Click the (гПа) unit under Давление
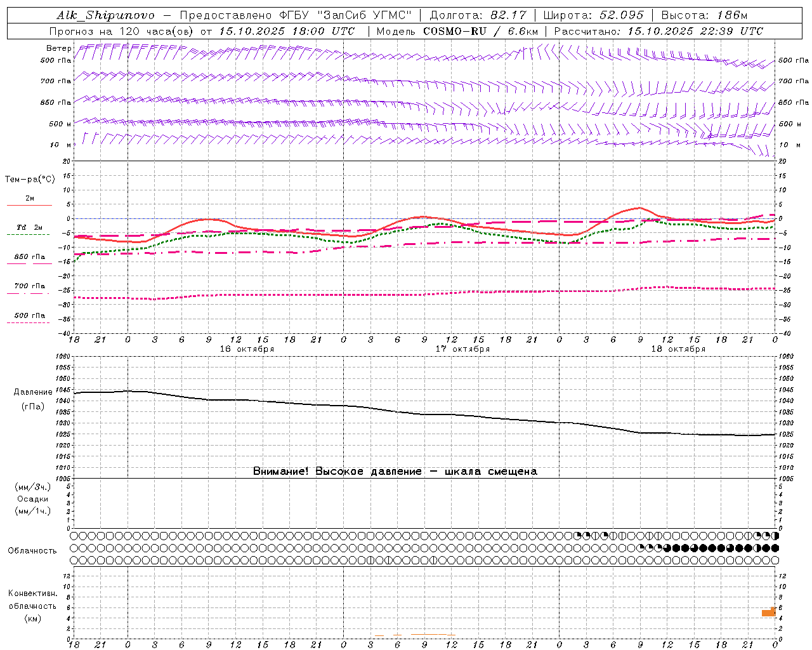The width and height of the screenshot is (812, 650). point(33,406)
